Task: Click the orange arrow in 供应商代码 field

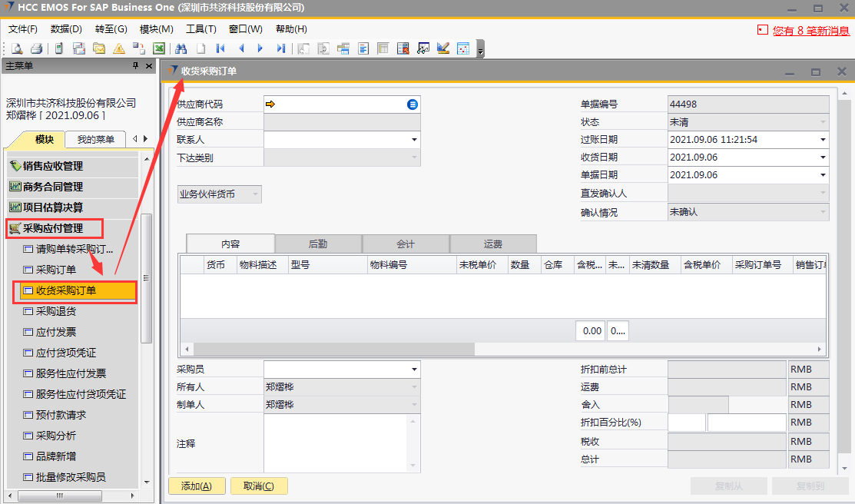Action: [270, 104]
